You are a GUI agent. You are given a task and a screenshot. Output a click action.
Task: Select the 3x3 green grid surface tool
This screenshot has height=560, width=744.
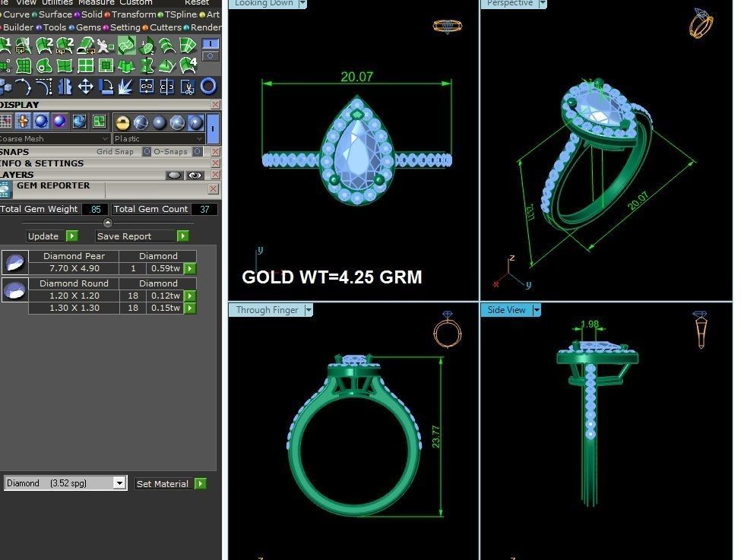pyautogui.click(x=24, y=65)
